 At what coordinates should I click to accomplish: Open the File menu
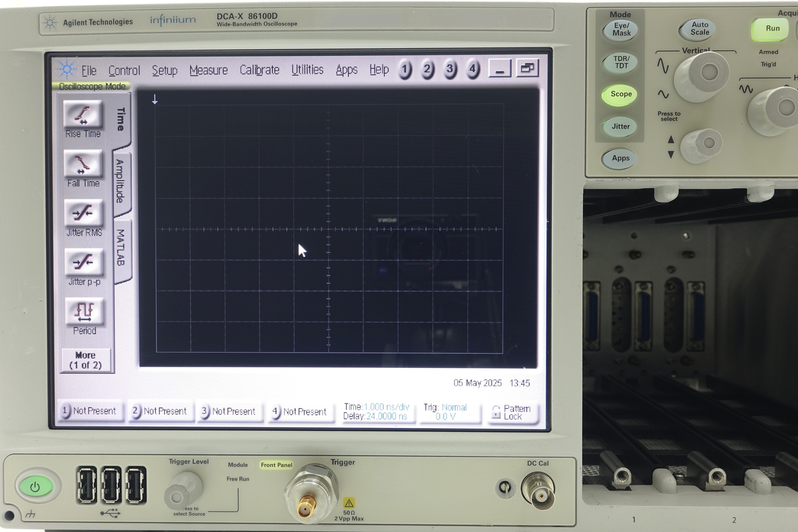[x=89, y=71]
